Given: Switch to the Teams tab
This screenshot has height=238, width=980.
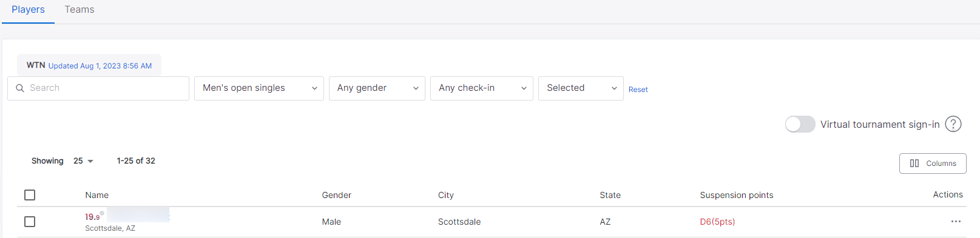Looking at the screenshot, I should click(x=79, y=10).
